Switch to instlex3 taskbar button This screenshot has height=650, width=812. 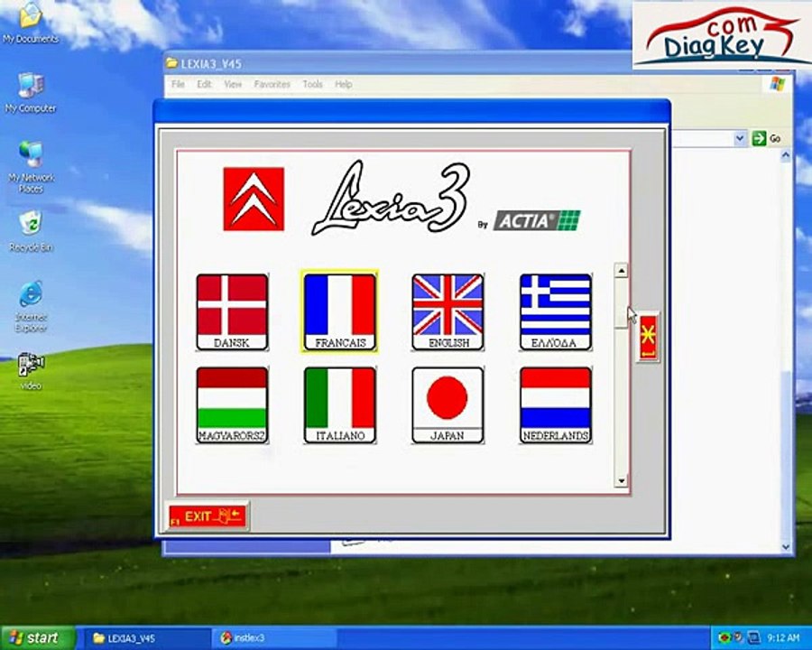pyautogui.click(x=274, y=638)
